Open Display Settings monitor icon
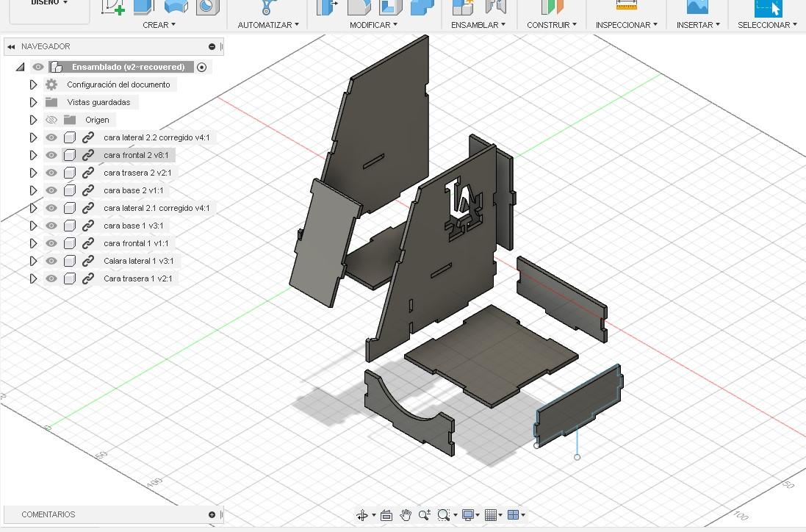Screen dimensions: 806x532 click(468, 515)
